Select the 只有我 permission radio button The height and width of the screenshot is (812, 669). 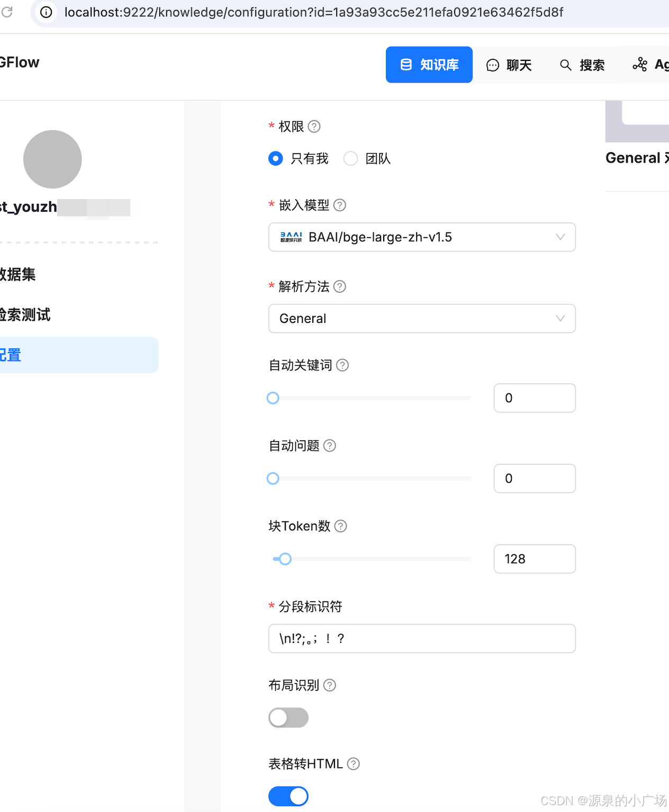pyautogui.click(x=276, y=158)
